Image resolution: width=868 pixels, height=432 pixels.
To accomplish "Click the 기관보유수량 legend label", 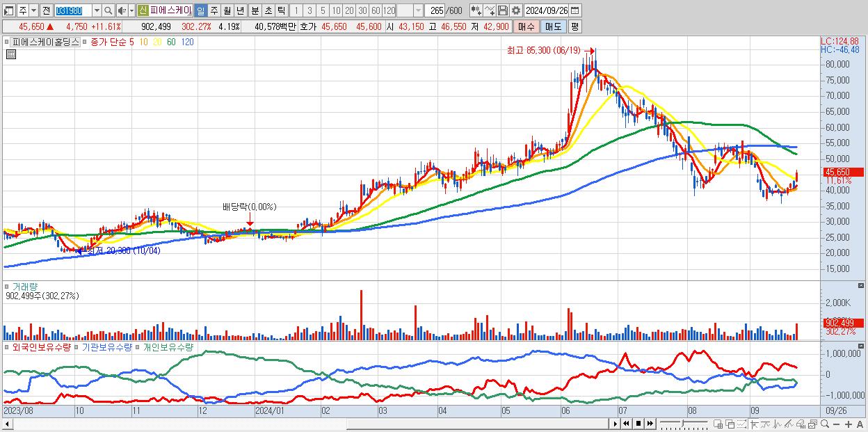I will tap(107, 346).
